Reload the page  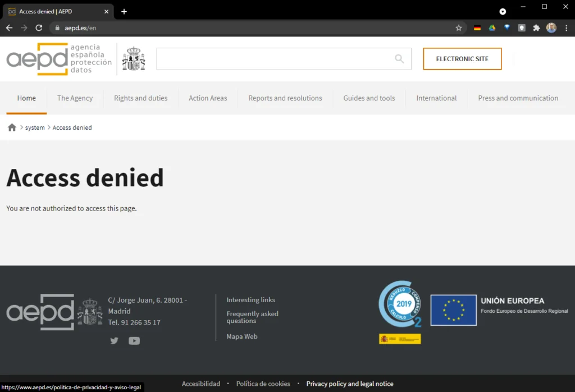[39, 28]
